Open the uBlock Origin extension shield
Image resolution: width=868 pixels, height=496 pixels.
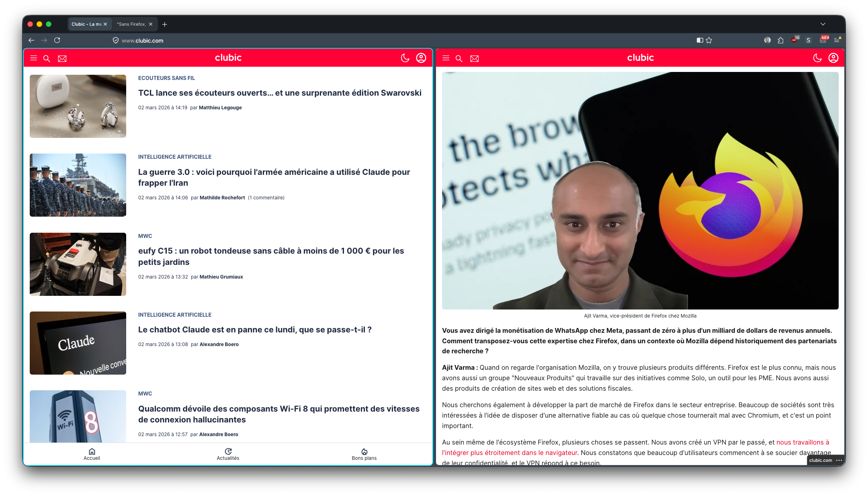[794, 40]
